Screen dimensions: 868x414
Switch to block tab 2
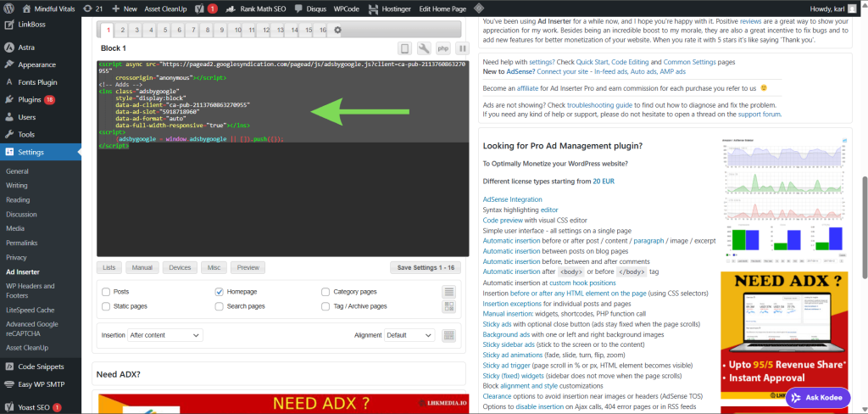(122, 30)
